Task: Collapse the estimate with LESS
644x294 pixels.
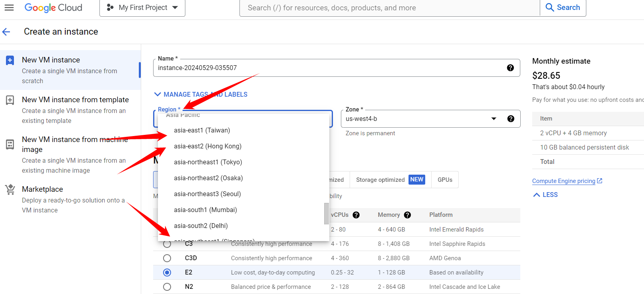Action: coord(545,195)
